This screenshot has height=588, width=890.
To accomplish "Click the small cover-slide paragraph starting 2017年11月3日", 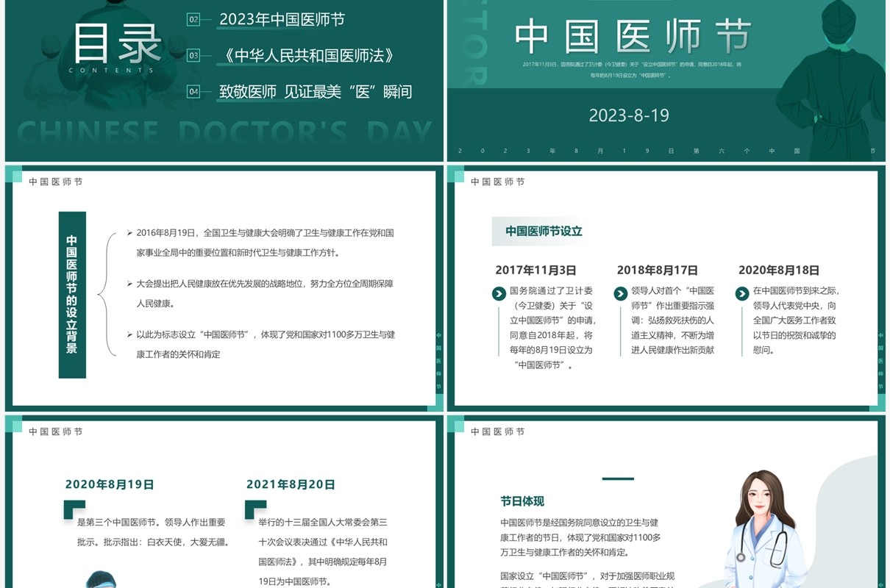I will (x=632, y=70).
